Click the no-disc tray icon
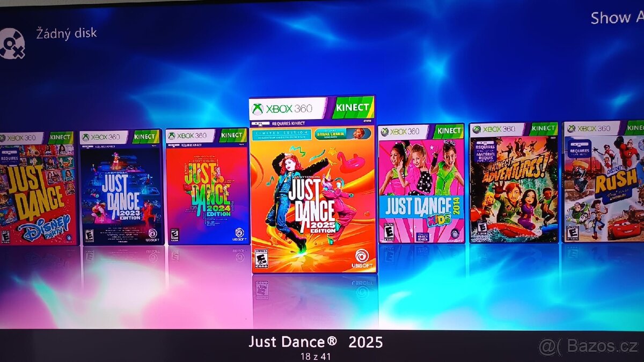 tap(12, 43)
